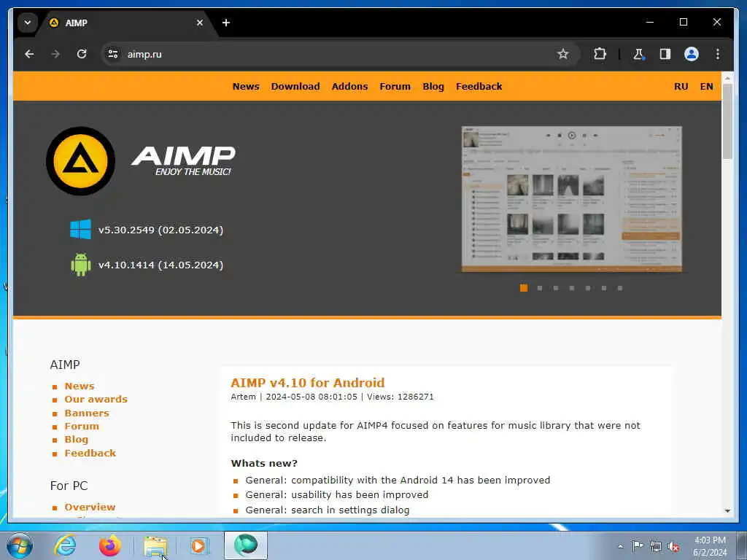The image size is (747, 560).
Task: Open Windows version v5.30.2549 link
Action: [x=160, y=230]
